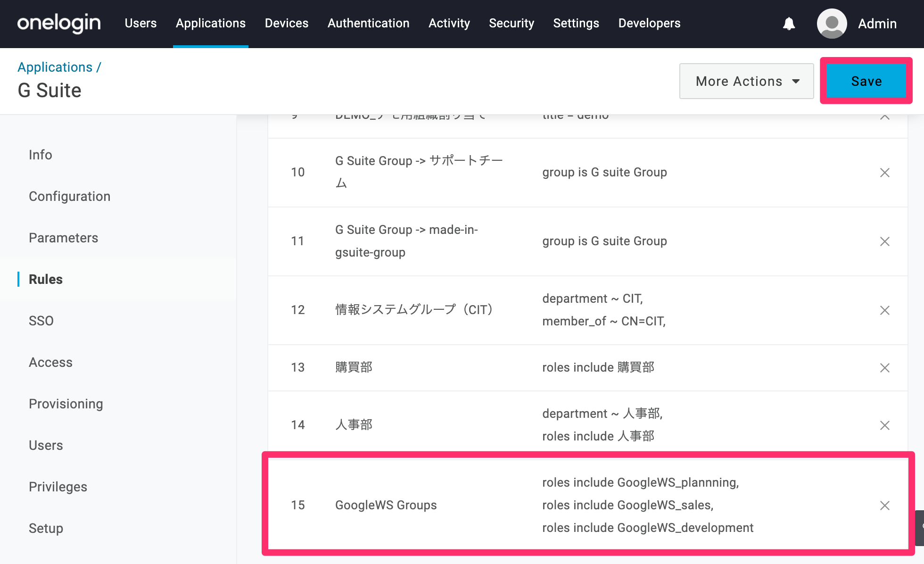Switch to the Info tab
The width and height of the screenshot is (924, 564).
pos(41,155)
